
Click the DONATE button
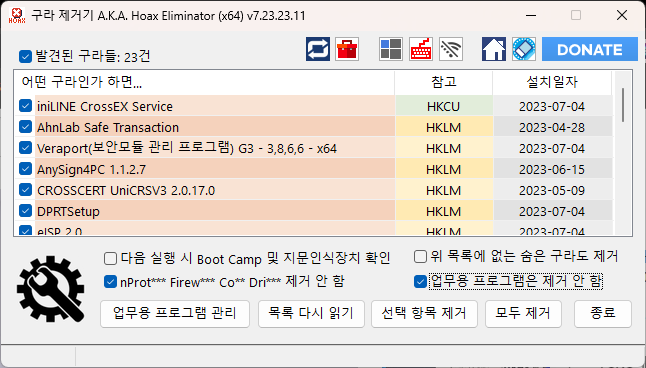tap(590, 49)
